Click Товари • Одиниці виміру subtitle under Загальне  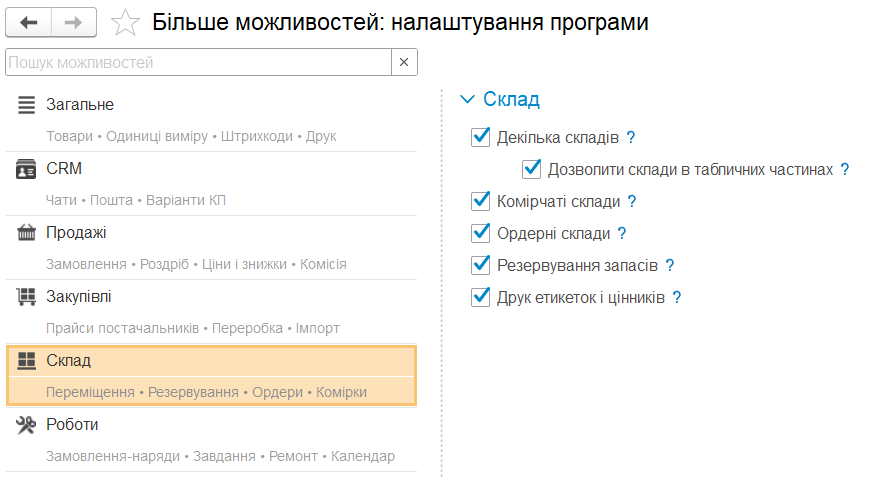coord(191,136)
